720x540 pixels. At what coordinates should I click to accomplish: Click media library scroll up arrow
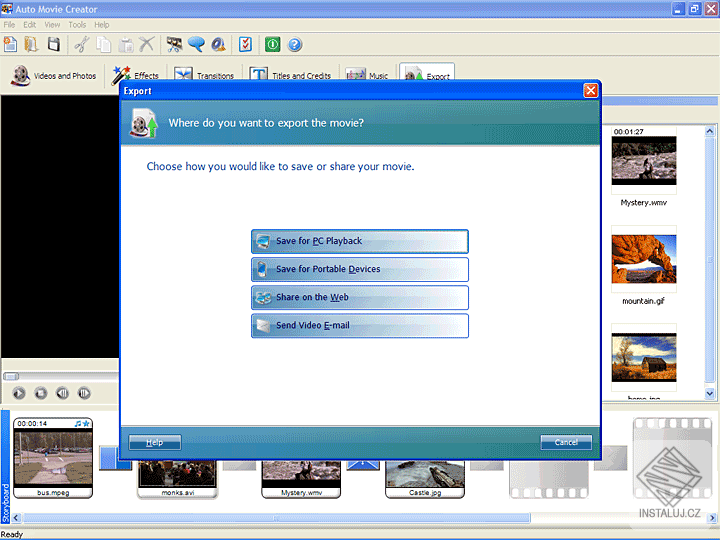[710, 131]
